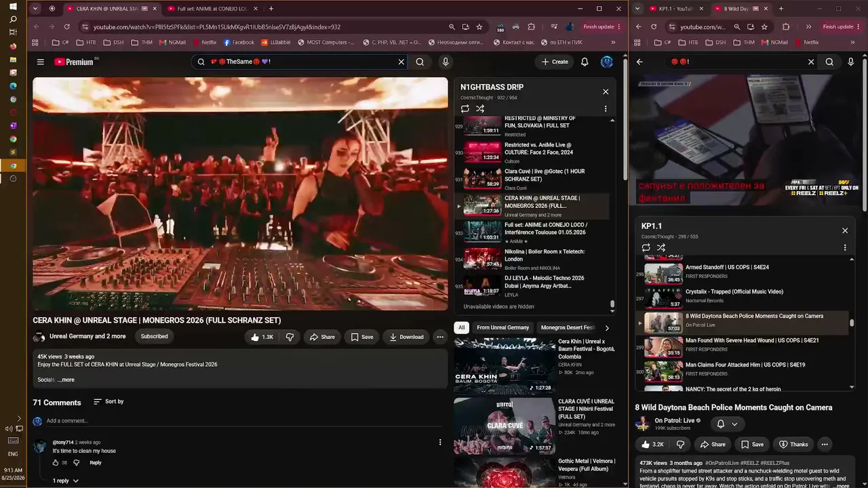This screenshot has width=868, height=488.
Task: Open the account avatar menu in left window
Action: (607, 62)
